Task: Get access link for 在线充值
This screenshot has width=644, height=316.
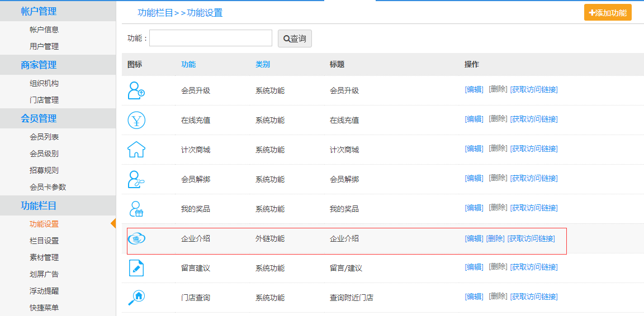Action: (534, 119)
